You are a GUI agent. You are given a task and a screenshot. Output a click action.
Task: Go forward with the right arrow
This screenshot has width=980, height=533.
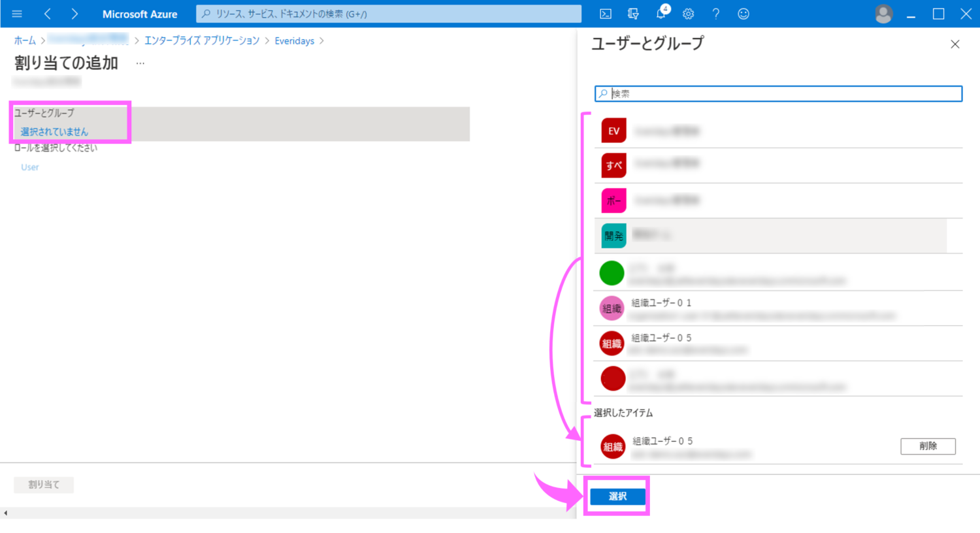coord(74,14)
